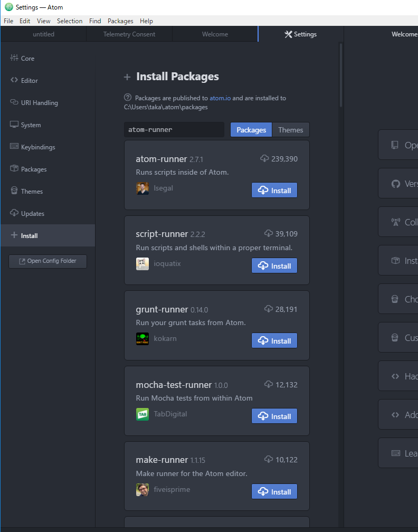Click the help question mark icon
This screenshot has height=532, width=418.
tap(128, 97)
